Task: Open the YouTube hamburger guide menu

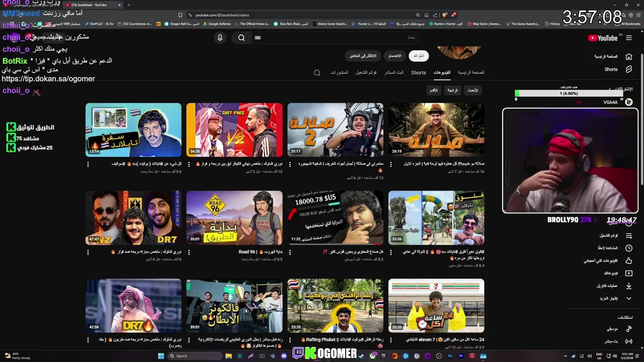Action: coord(628,38)
